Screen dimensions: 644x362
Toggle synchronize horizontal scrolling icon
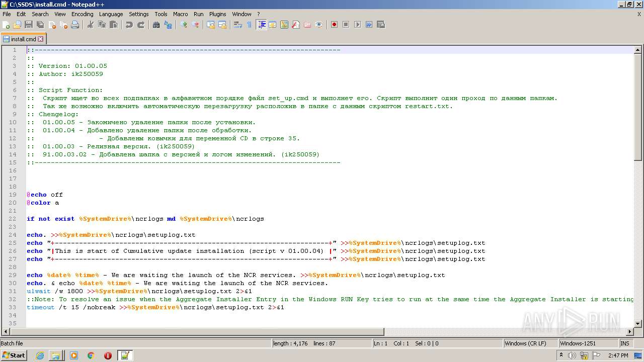coord(222,25)
